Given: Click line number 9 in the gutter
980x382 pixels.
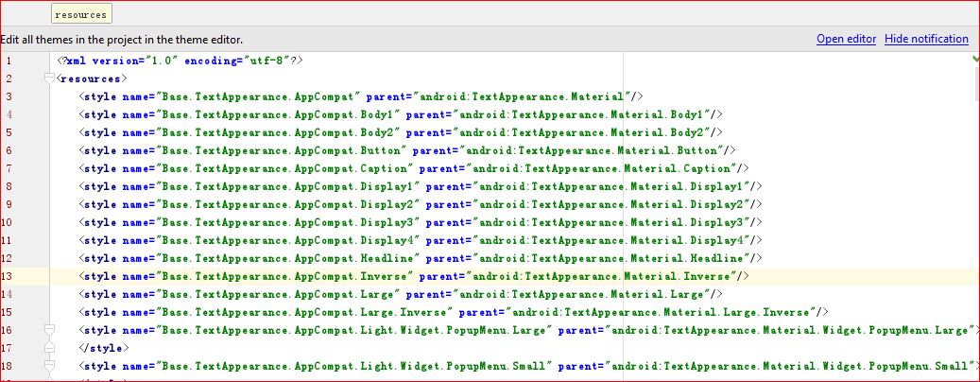Looking at the screenshot, I should point(9,204).
